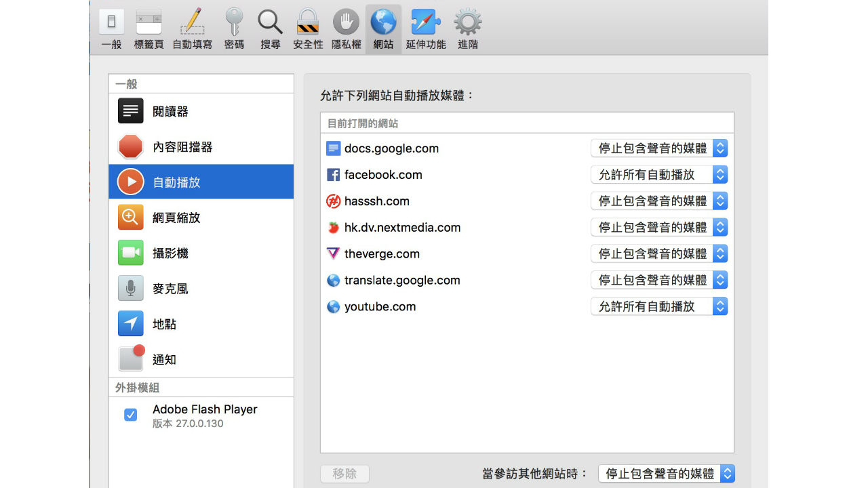Open the 當參訪其他網站時 default dropdown

tap(667, 474)
